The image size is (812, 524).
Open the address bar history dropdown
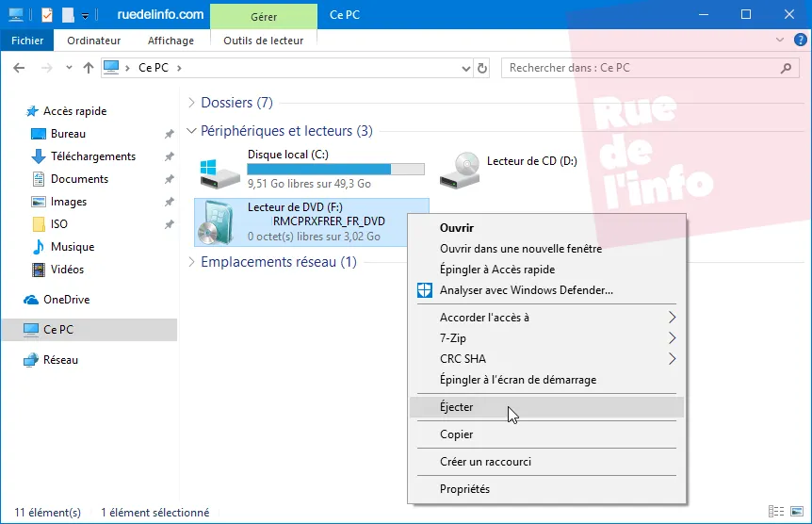465,68
